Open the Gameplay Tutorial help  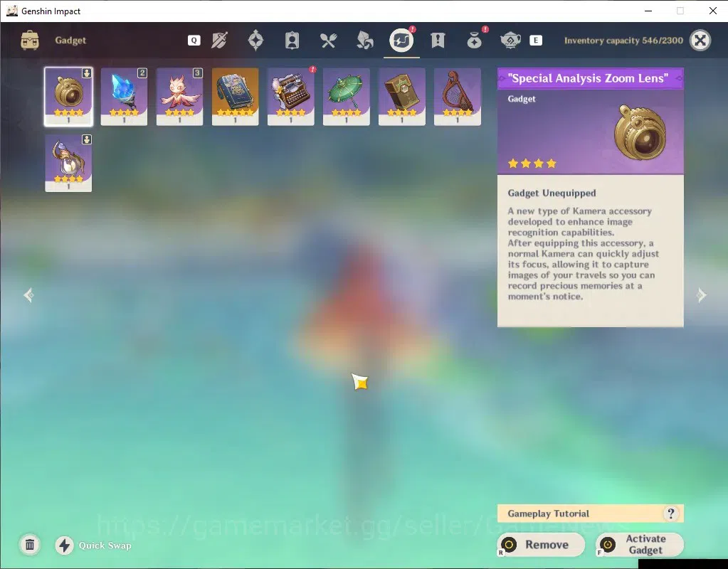(x=590, y=514)
